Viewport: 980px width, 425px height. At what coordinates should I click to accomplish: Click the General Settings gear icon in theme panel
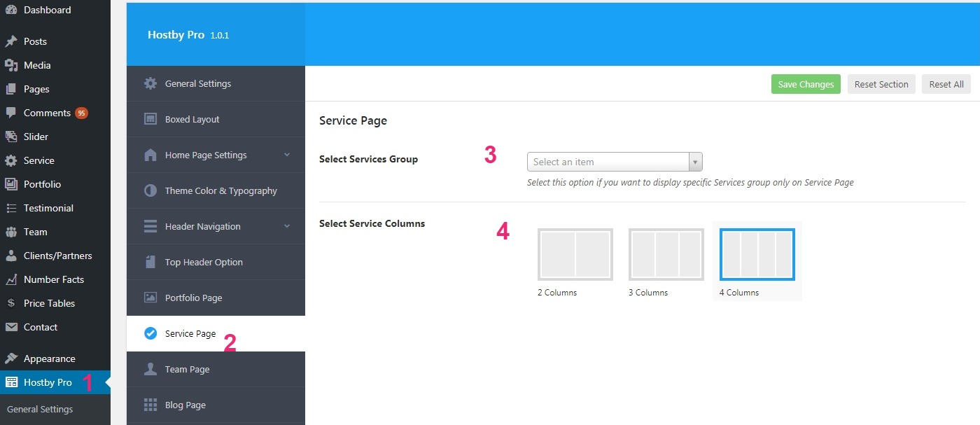[x=150, y=83]
